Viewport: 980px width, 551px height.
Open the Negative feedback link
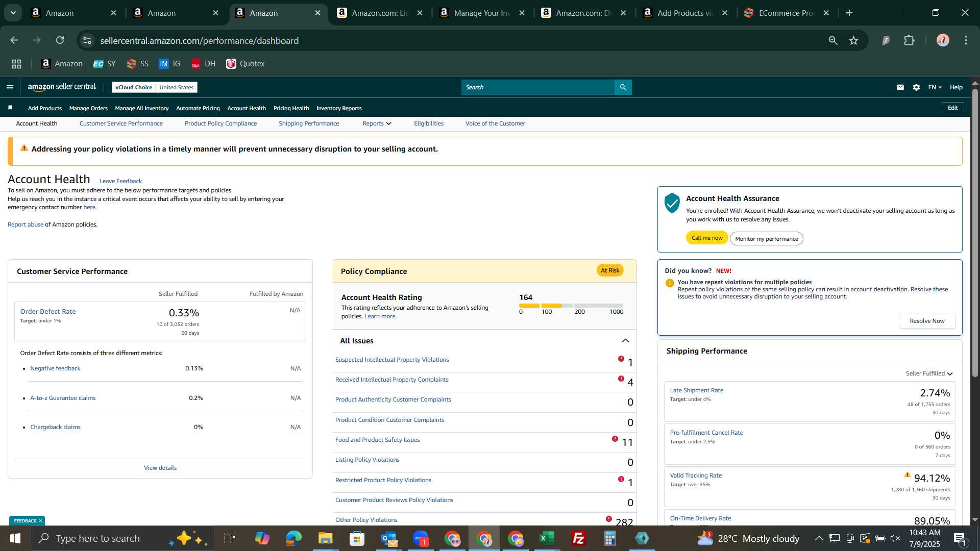click(x=55, y=368)
